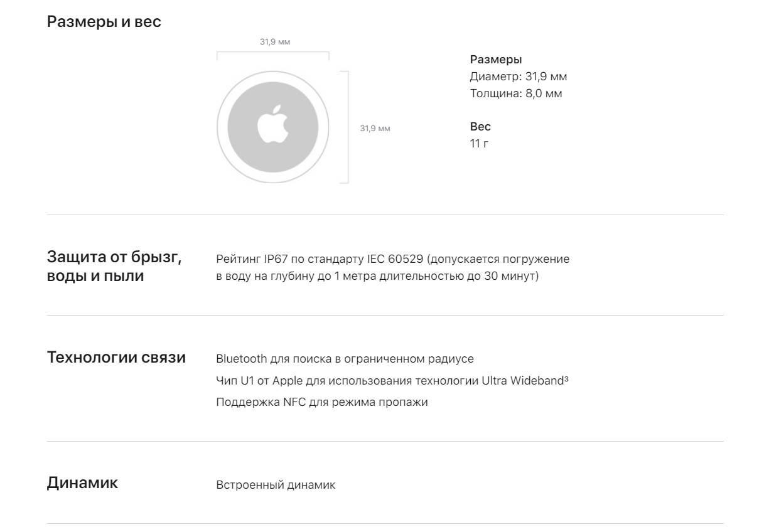The height and width of the screenshot is (532, 769).
Task: Click the "Толщина: 8,0 мм" text
Action: (x=516, y=93)
